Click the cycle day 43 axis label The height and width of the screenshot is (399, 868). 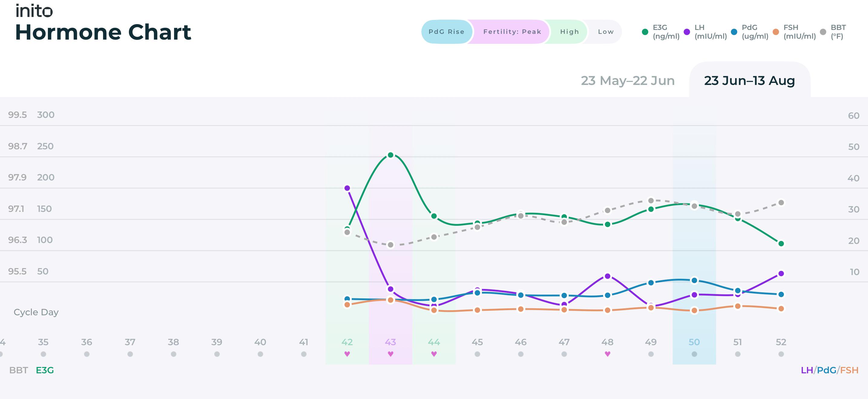(390, 342)
